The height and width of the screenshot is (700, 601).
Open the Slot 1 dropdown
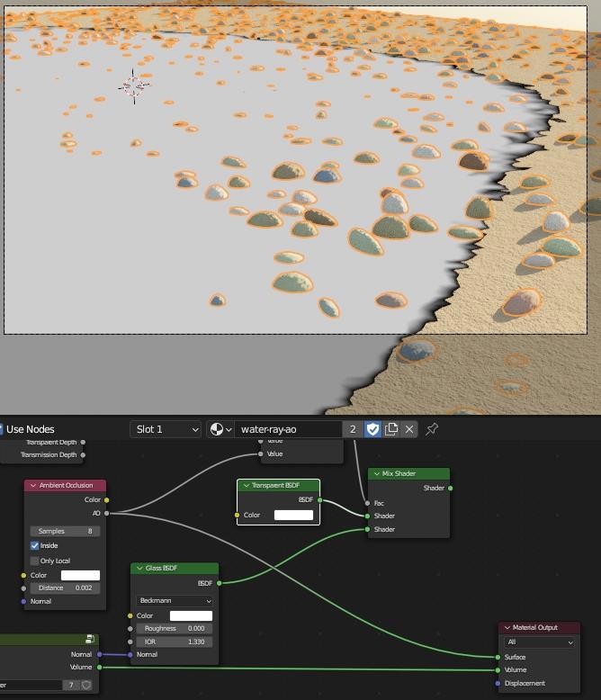click(x=166, y=429)
